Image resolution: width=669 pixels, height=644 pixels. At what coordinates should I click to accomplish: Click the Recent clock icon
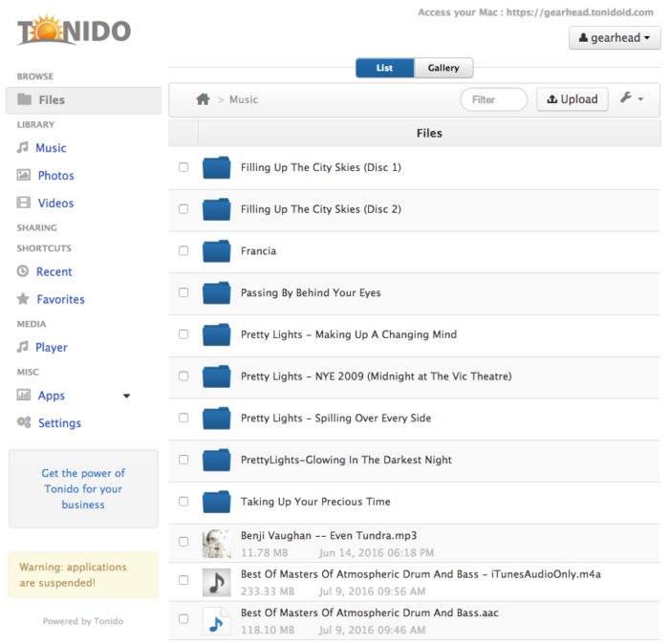(x=24, y=272)
